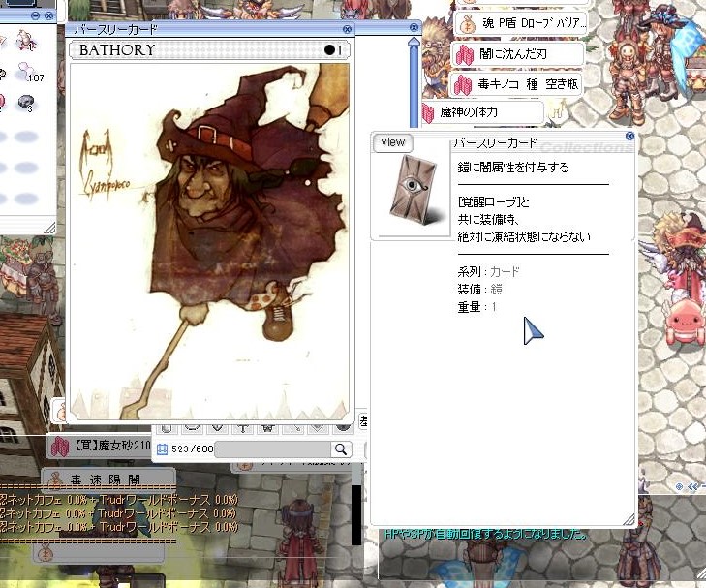Click the 523/600 storage count text
Viewport: 706px width, 588px height.
click(x=193, y=449)
